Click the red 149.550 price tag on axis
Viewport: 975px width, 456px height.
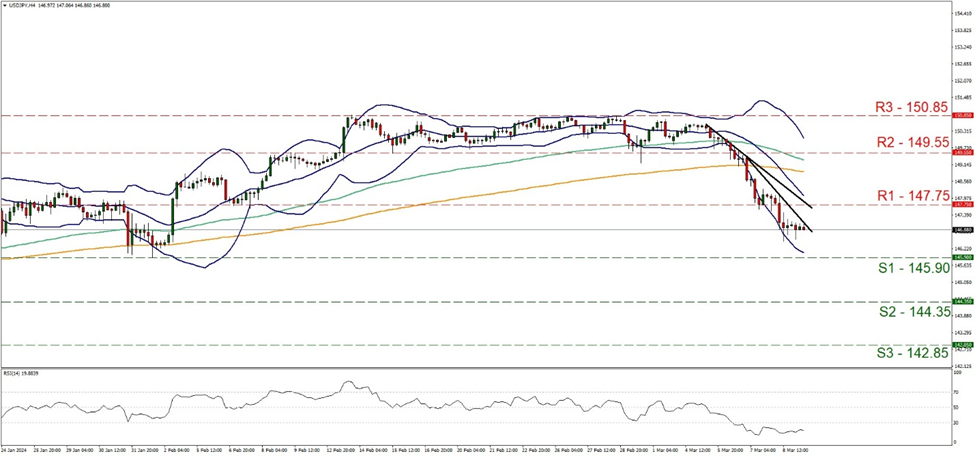[962, 153]
